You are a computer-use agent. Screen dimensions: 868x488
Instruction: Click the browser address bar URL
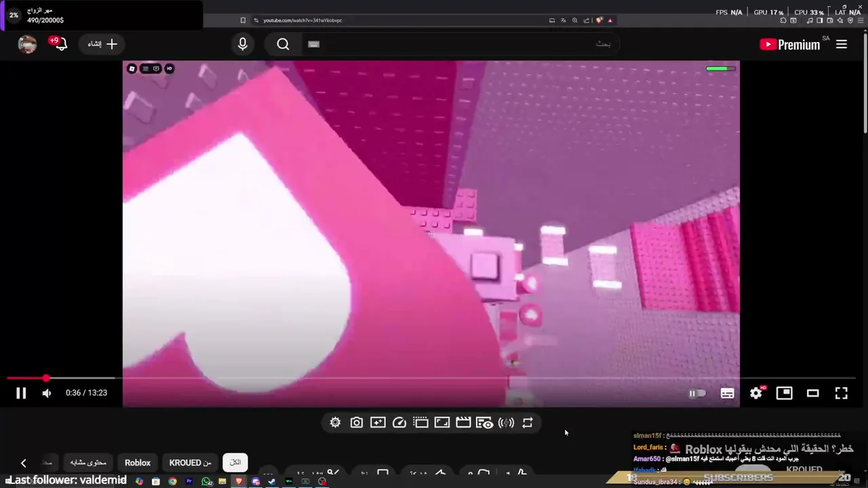tap(302, 20)
